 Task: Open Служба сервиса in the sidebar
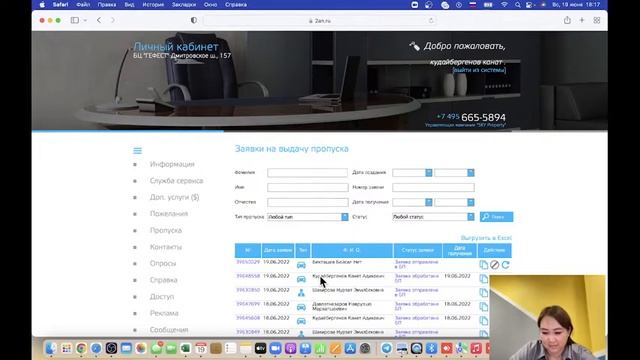click(x=176, y=181)
